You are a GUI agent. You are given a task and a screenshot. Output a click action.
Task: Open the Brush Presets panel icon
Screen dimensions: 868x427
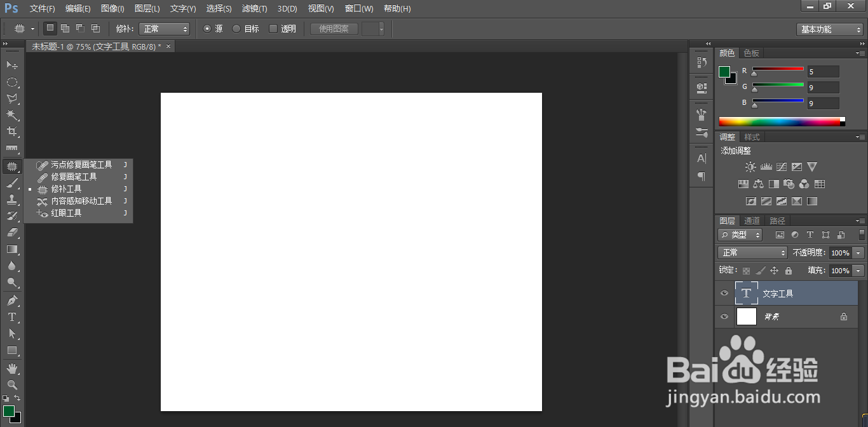(702, 132)
